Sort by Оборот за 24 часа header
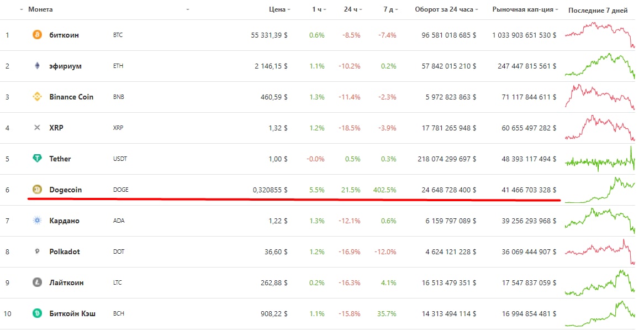The height and width of the screenshot is (330, 644). coord(446,9)
